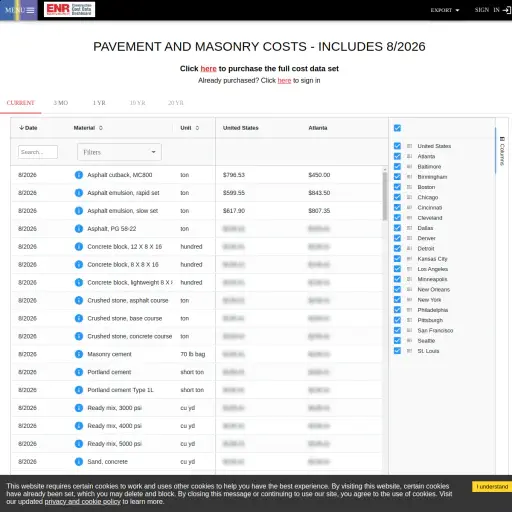
Task: Click the '70 lb bag' unit cell
Action: coord(193,354)
